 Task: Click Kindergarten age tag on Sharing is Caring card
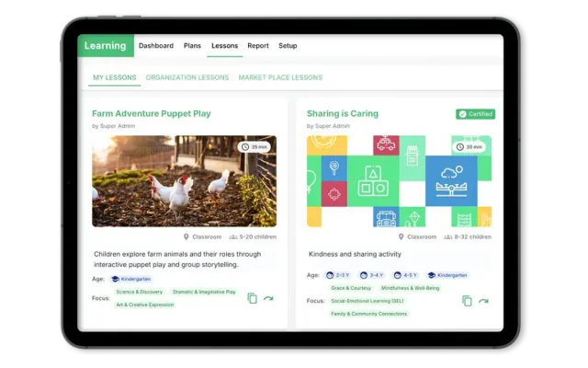point(447,275)
